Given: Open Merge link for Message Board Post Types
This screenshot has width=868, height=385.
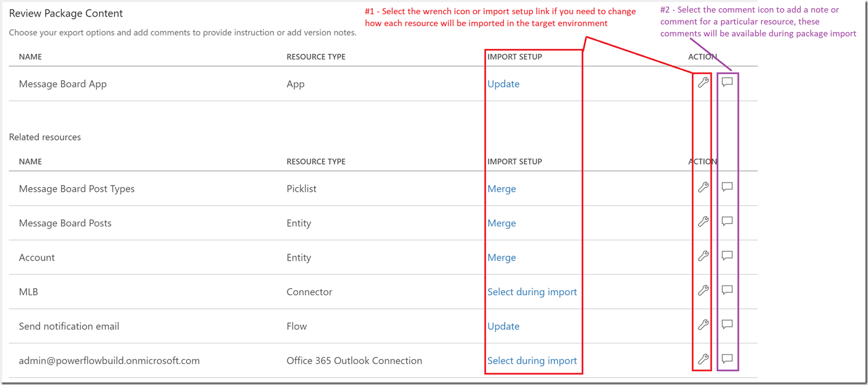Looking at the screenshot, I should coord(501,189).
